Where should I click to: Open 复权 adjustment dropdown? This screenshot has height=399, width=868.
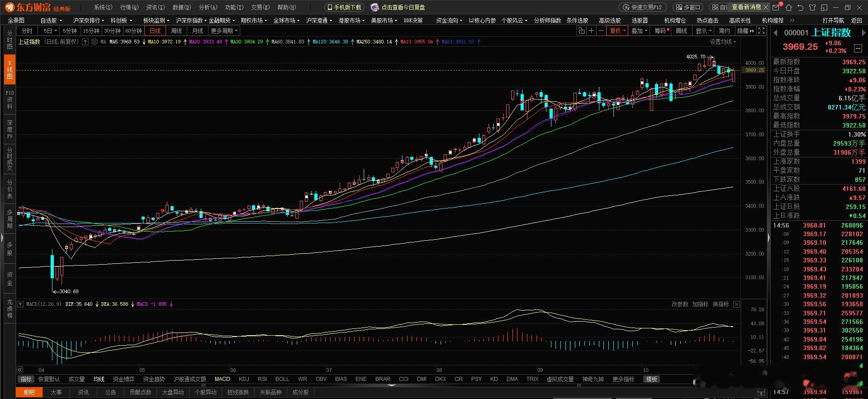(x=618, y=31)
